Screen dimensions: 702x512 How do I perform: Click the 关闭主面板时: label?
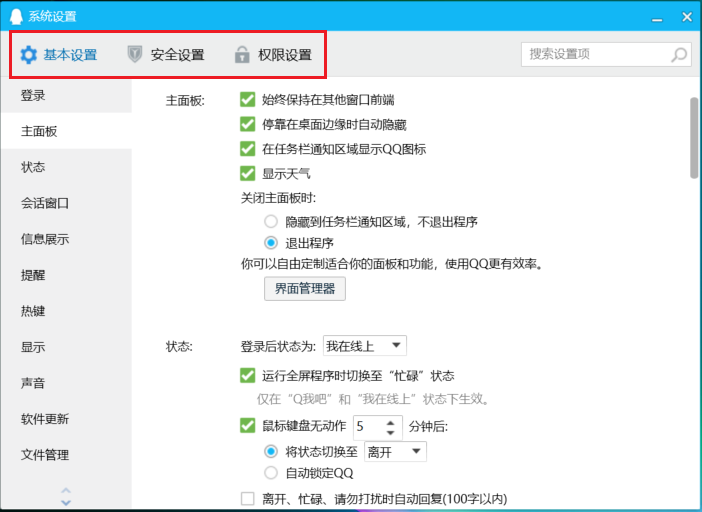278,198
